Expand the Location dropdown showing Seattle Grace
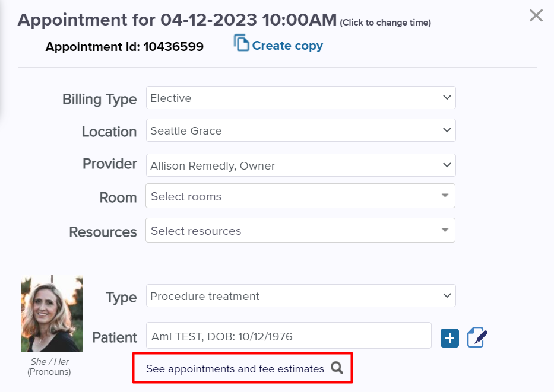 (x=300, y=130)
